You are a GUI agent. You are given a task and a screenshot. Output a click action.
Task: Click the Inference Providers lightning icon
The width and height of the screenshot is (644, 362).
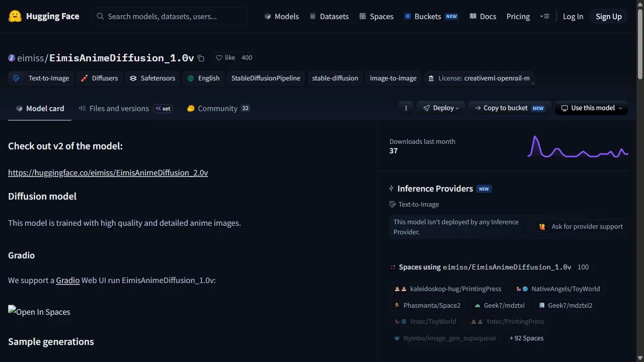point(391,189)
